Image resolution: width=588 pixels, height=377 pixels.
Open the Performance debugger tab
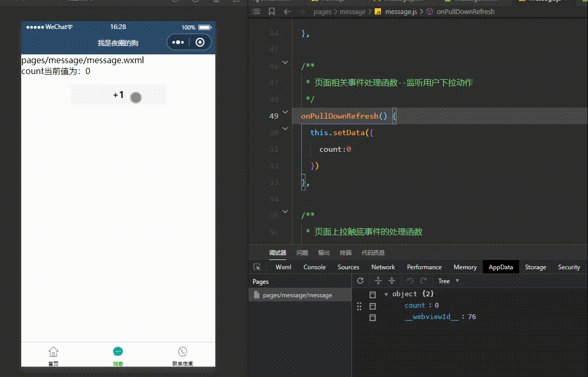(424, 267)
